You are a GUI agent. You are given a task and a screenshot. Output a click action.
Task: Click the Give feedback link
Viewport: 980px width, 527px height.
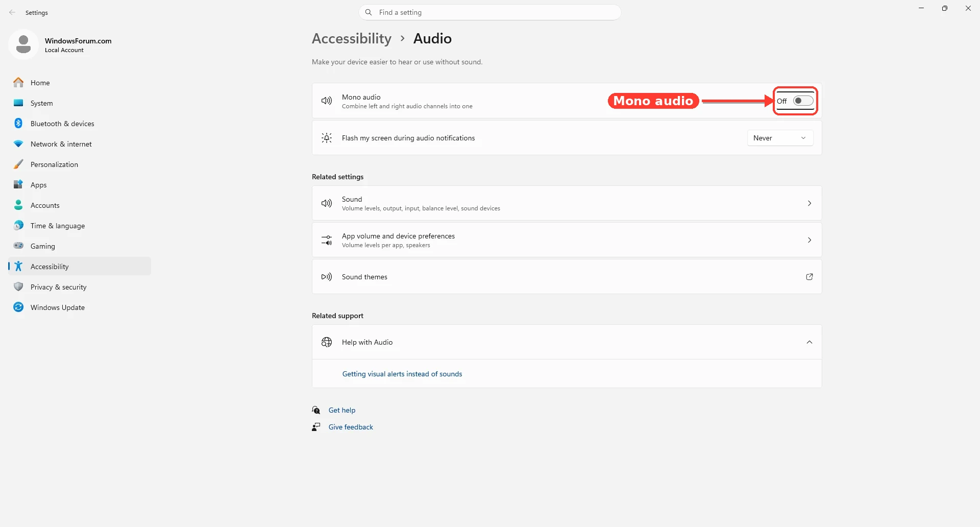point(351,427)
